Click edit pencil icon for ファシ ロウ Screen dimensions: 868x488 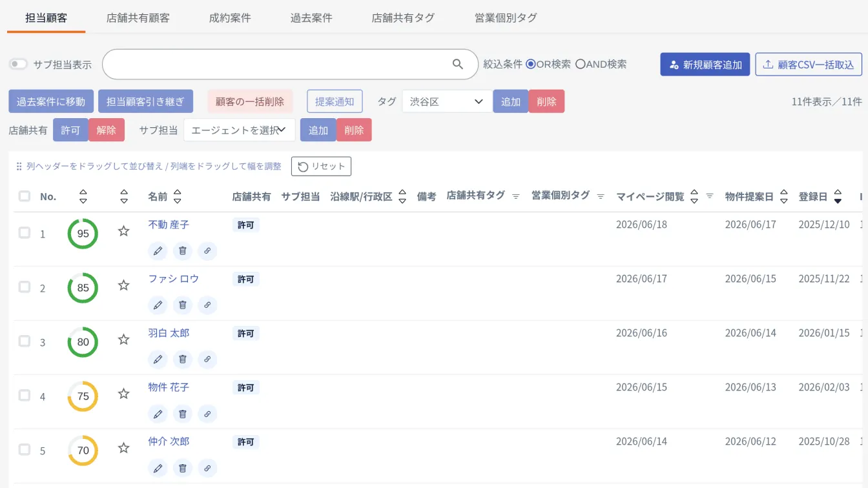(x=158, y=305)
